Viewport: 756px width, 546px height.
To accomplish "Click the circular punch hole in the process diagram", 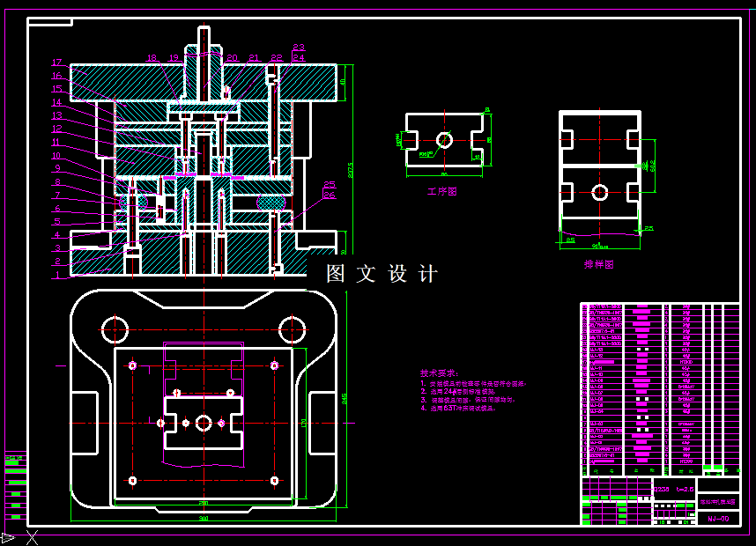I will 445,141.
